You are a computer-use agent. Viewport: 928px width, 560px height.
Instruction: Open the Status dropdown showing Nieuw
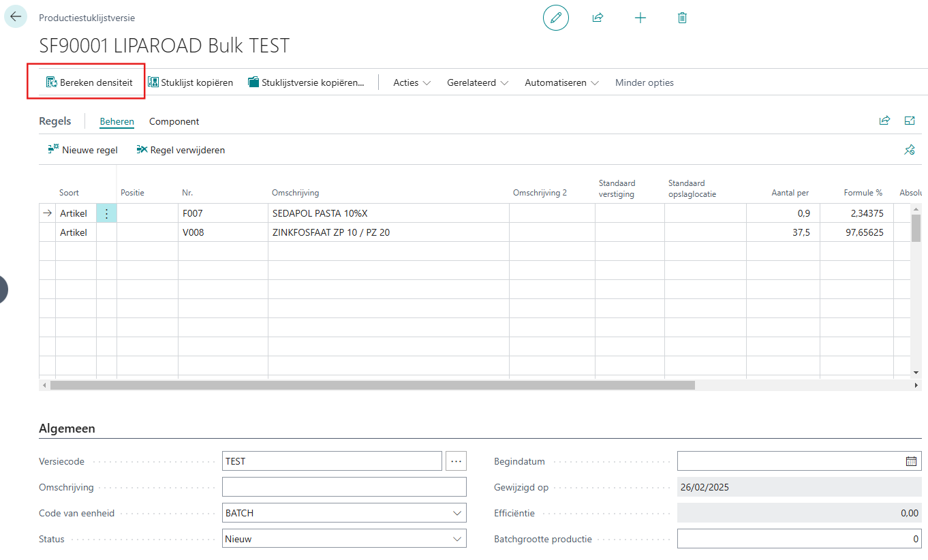pyautogui.click(x=344, y=539)
